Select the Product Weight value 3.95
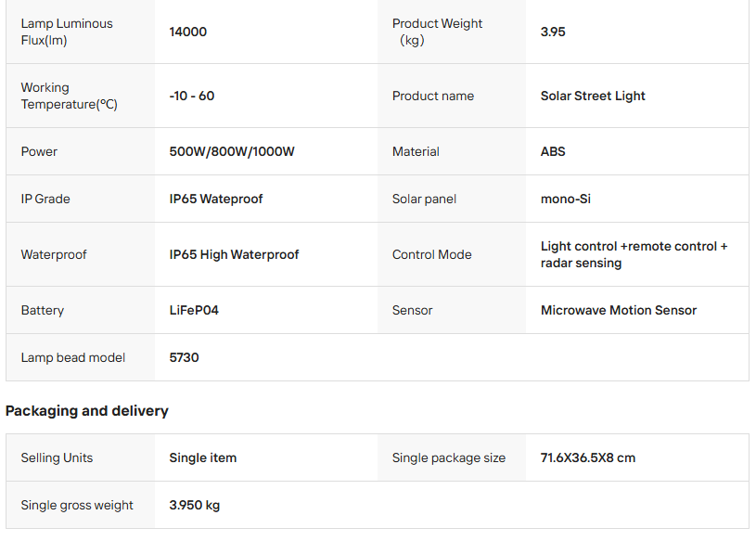 [x=553, y=32]
